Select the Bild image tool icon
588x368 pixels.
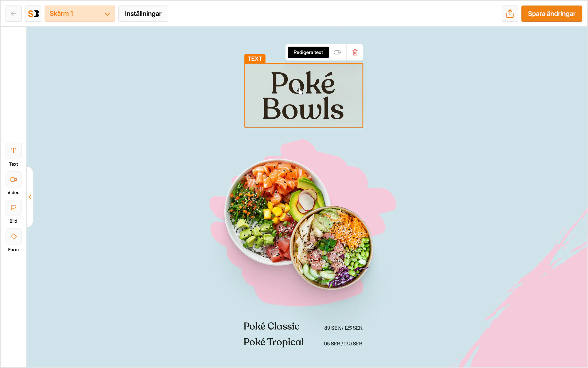[13, 208]
